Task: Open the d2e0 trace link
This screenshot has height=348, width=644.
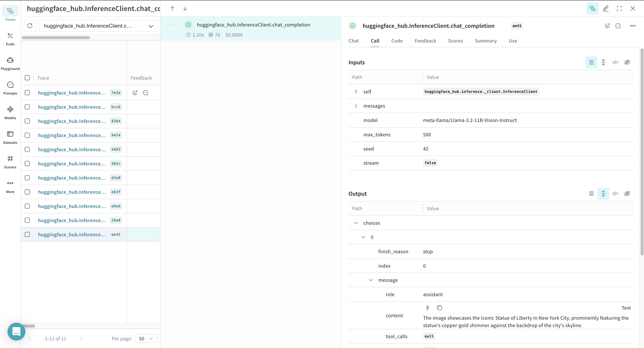Action: [x=72, y=178]
